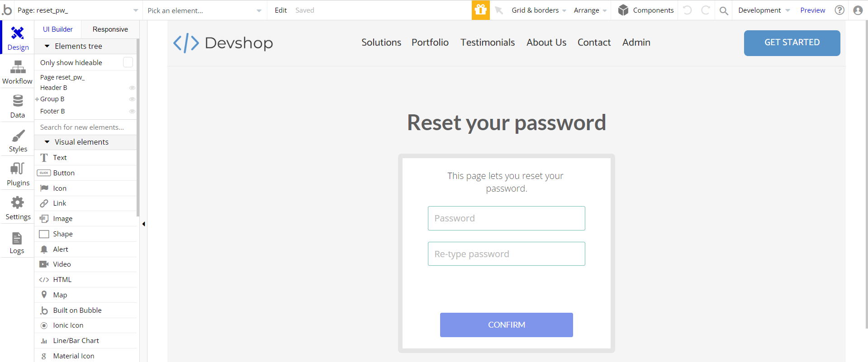Collapse the Visual elements section
The height and width of the screenshot is (362, 868).
pos(47,142)
